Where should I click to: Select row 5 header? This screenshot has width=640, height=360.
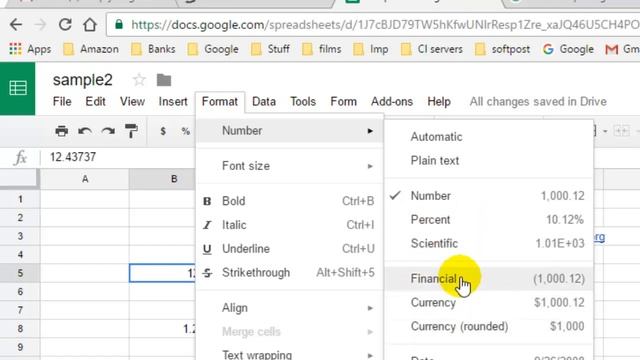pyautogui.click(x=20, y=273)
